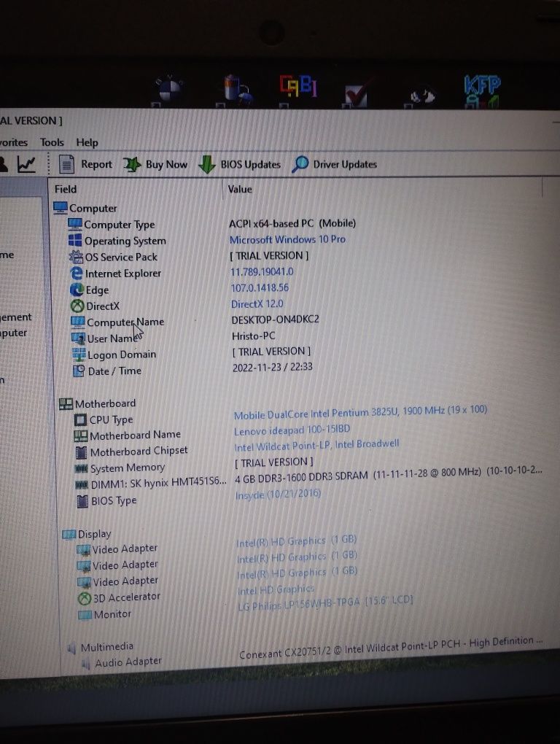560x744 pixels.
Task: Select the Hristo-PC user name value
Action: pos(253,336)
